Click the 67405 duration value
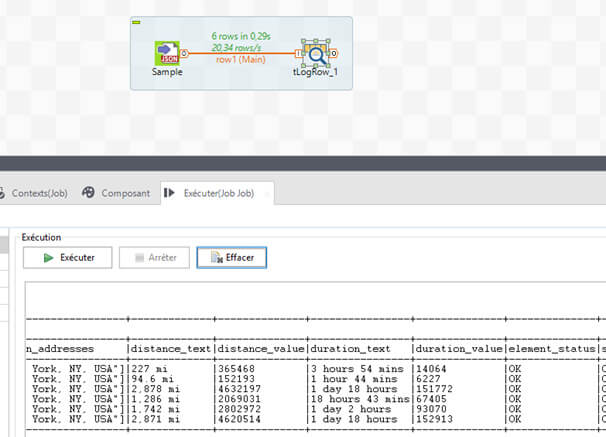Image resolution: width=606 pixels, height=437 pixels. click(x=431, y=399)
